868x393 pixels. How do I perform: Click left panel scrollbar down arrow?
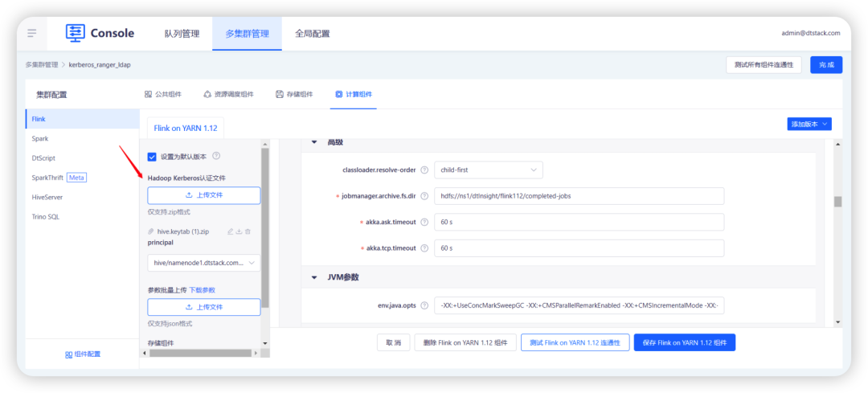point(264,344)
